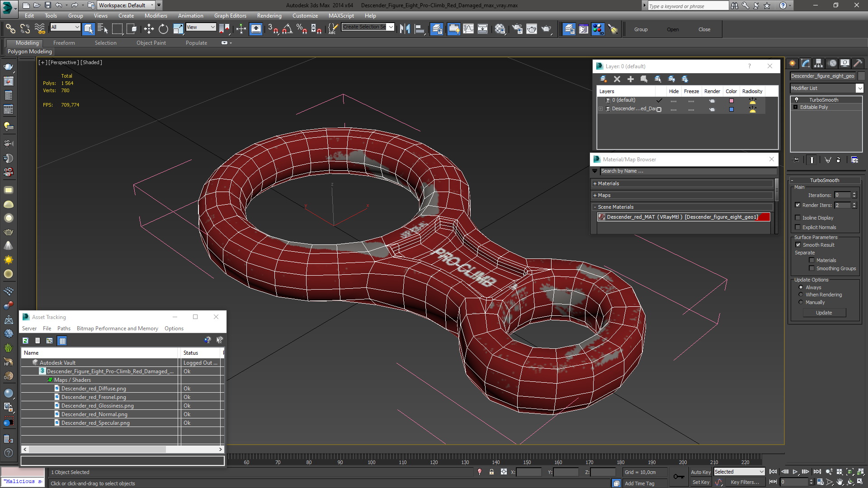Pick the Select and Scale tool
This screenshot has width=868, height=488.
pyautogui.click(x=178, y=29)
